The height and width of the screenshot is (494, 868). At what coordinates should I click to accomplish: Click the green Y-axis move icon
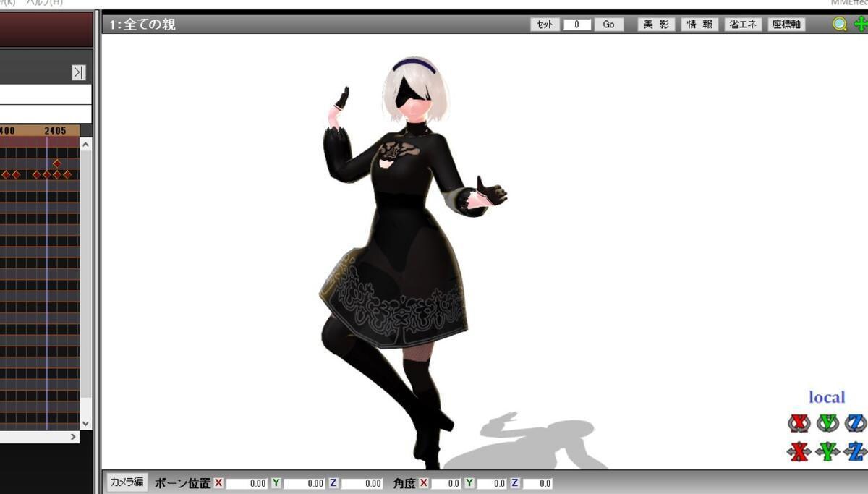[827, 451]
